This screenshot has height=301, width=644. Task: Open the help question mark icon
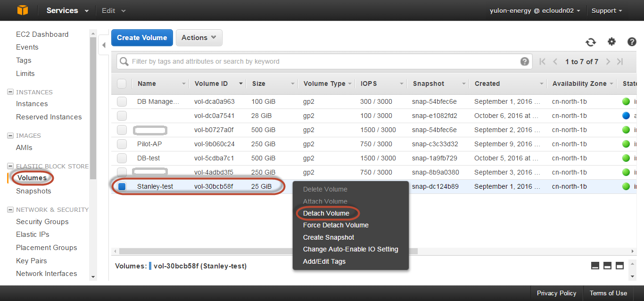632,42
